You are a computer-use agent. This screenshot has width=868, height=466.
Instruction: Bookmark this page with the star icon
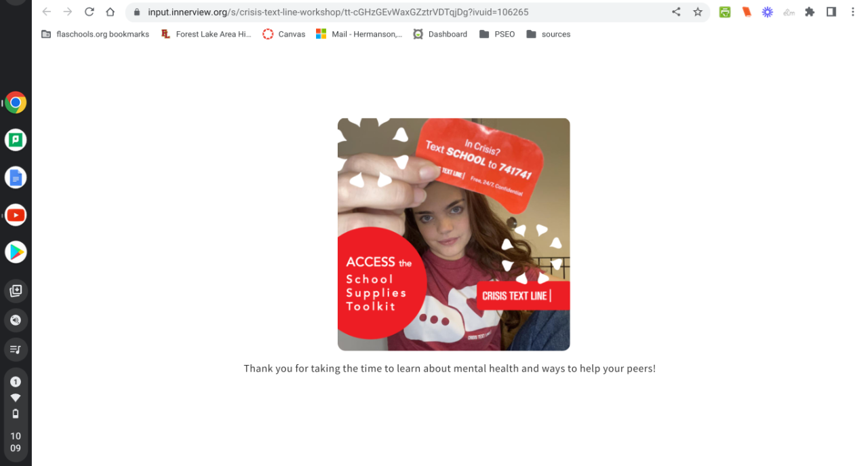click(698, 12)
